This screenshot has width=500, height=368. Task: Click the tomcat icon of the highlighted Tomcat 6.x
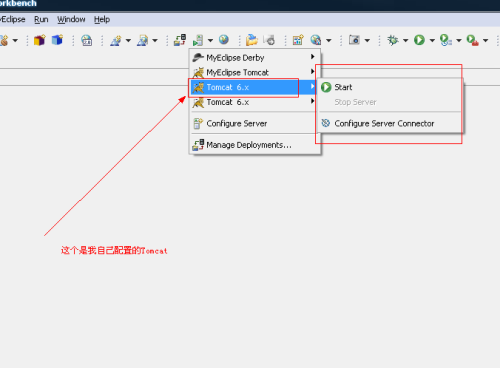[198, 87]
